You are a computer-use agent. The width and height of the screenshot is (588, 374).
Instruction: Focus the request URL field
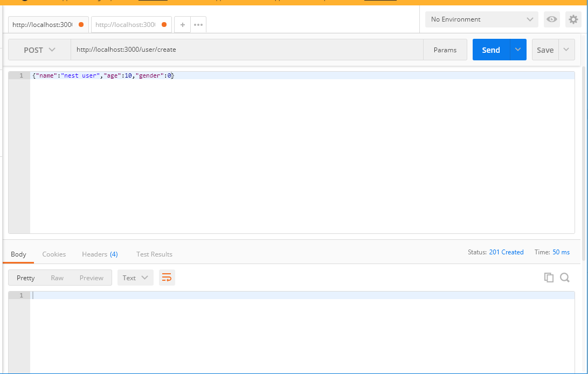(247, 50)
